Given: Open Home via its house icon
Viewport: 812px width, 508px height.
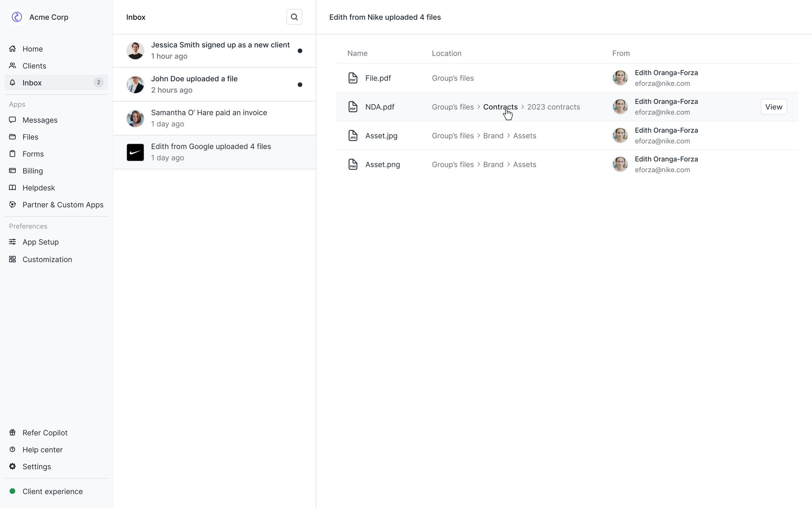Looking at the screenshot, I should (13, 49).
